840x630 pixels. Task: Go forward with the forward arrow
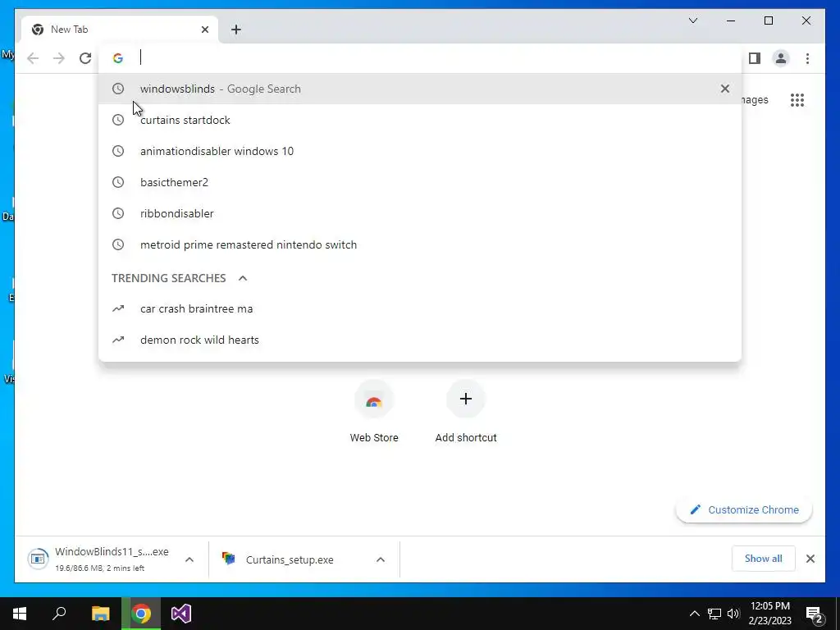[x=59, y=58]
